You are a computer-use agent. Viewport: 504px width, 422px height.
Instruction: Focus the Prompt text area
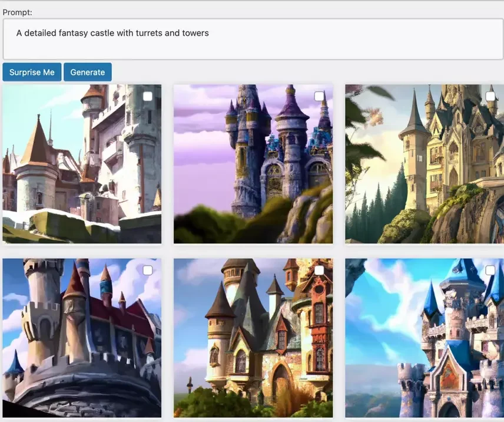tap(253, 39)
